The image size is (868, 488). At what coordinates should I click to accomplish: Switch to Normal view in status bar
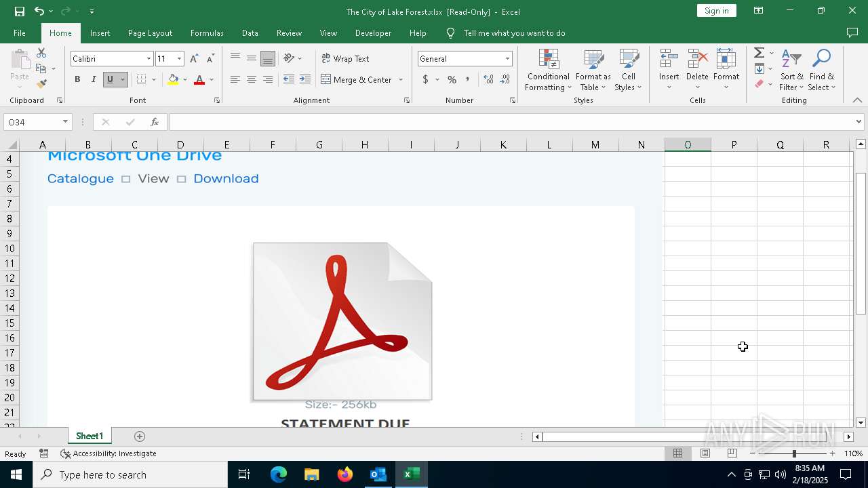(677, 453)
